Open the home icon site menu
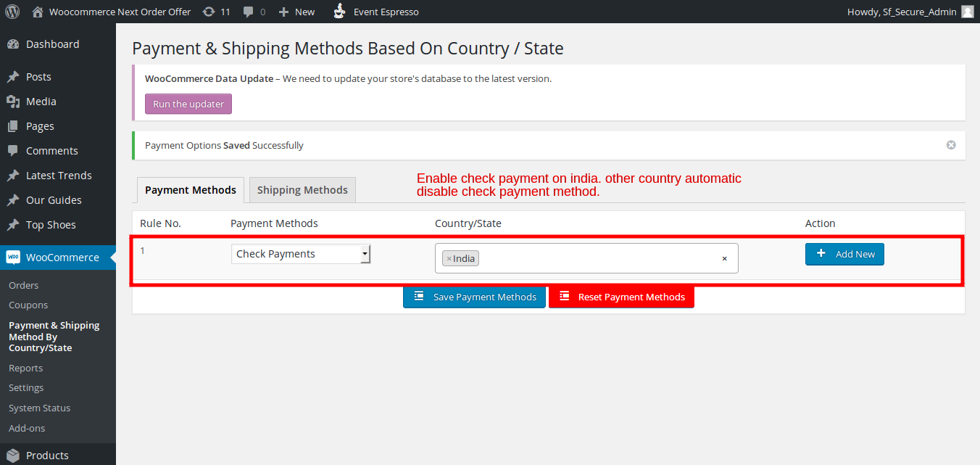980x465 pixels. pyautogui.click(x=38, y=12)
